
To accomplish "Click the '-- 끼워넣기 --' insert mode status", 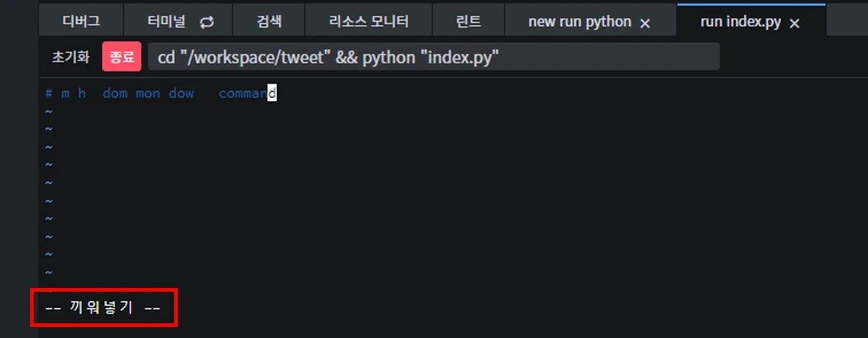I will point(102,308).
